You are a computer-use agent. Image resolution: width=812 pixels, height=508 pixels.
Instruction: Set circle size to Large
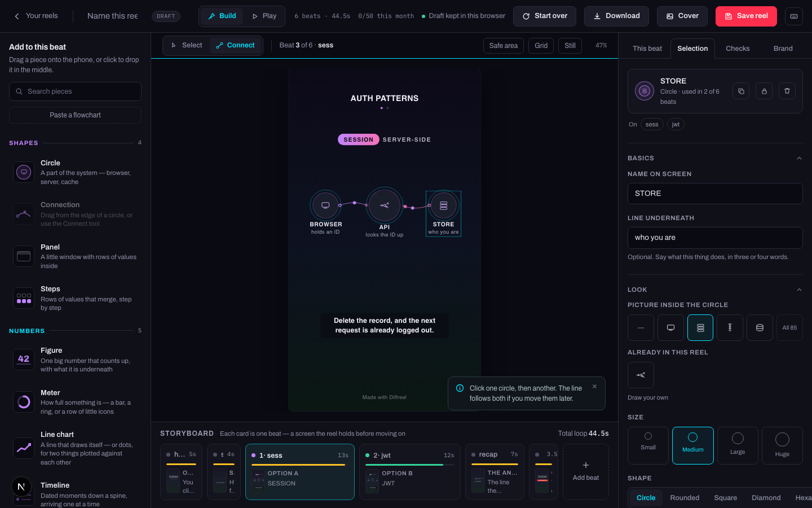(x=738, y=445)
